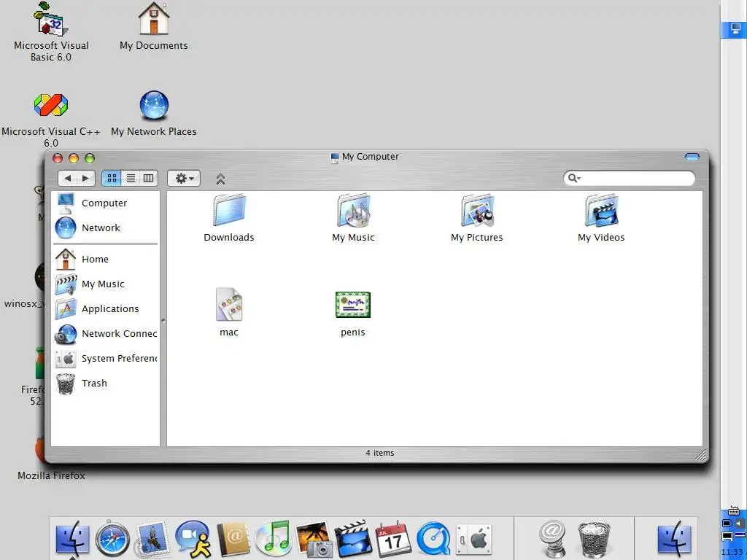747x560 pixels.
Task: Click My Computer button on the vertical taskbar
Action: click(x=734, y=29)
